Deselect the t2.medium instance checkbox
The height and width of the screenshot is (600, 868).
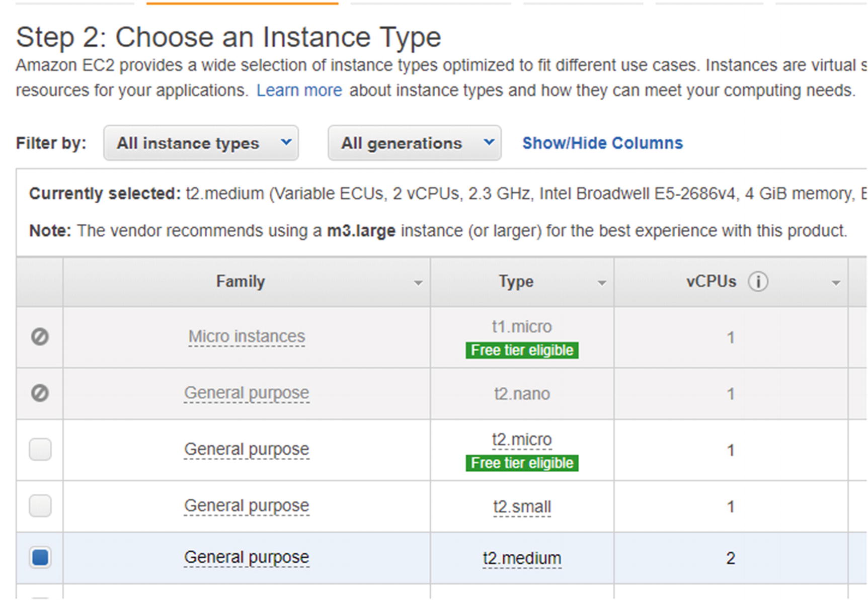pyautogui.click(x=40, y=557)
